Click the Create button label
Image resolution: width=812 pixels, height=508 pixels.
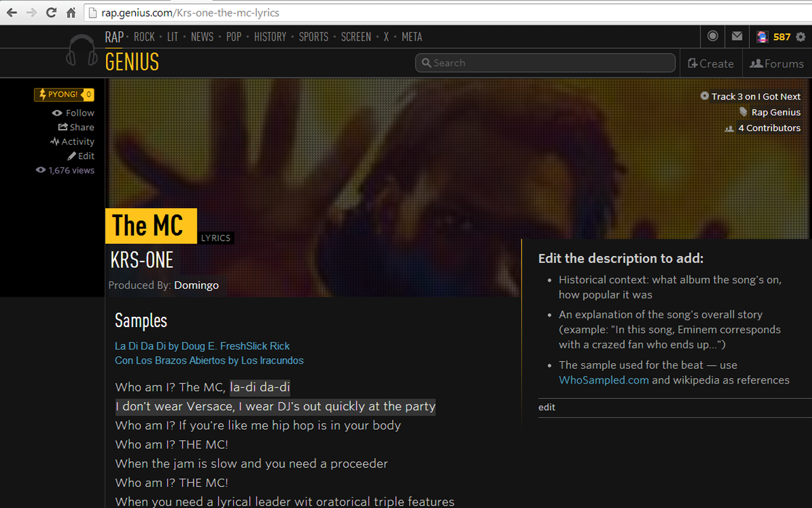coord(716,63)
